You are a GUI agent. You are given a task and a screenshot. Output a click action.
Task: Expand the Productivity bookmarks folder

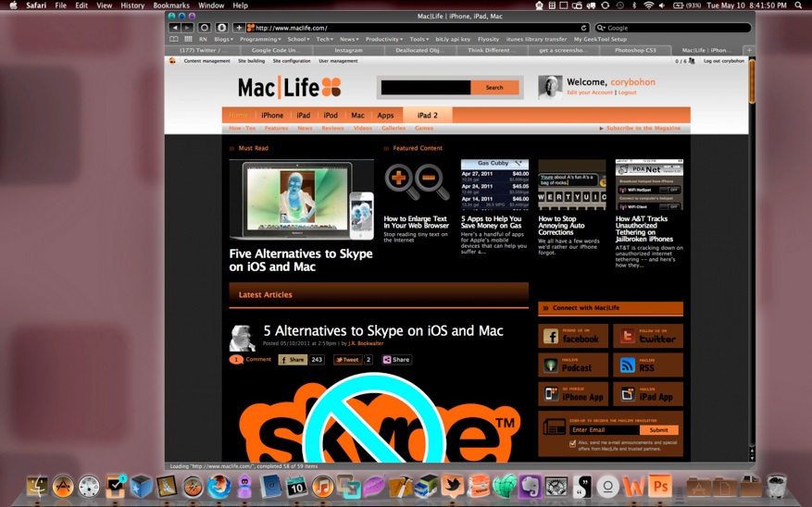[384, 39]
